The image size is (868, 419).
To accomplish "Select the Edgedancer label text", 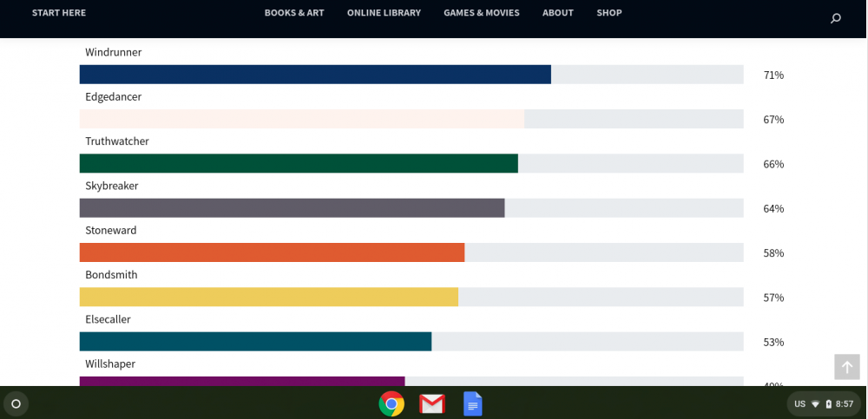I will coord(114,97).
